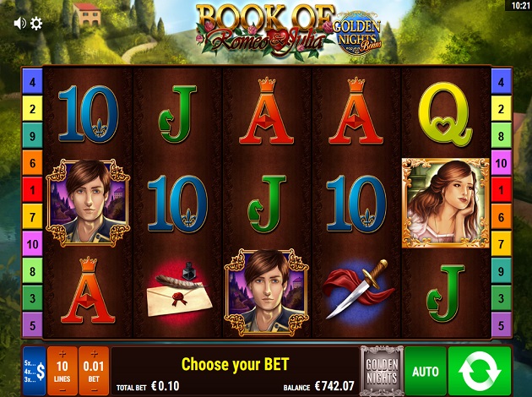The width and height of the screenshot is (532, 397).
Task: Click the balance amount display
Action: point(334,386)
